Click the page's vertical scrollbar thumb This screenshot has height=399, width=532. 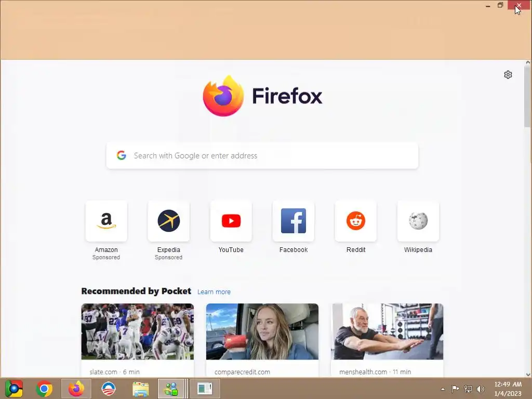point(528,97)
